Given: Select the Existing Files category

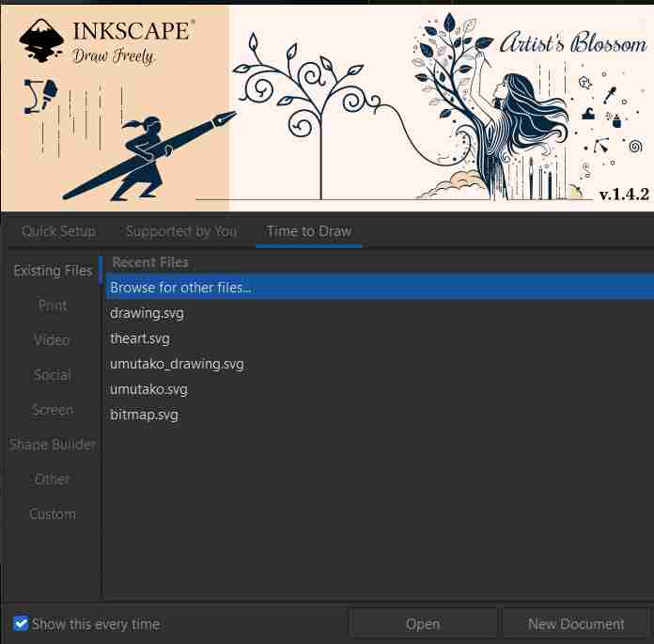Looking at the screenshot, I should pyautogui.click(x=53, y=271).
